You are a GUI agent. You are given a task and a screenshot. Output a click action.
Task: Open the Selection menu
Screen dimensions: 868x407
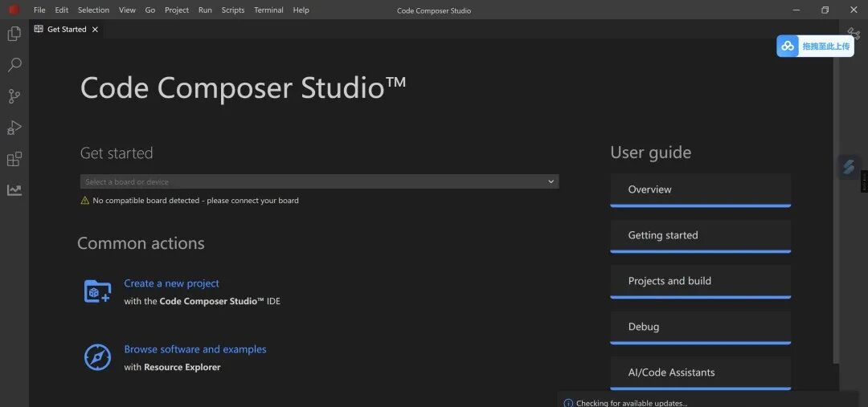(x=93, y=10)
